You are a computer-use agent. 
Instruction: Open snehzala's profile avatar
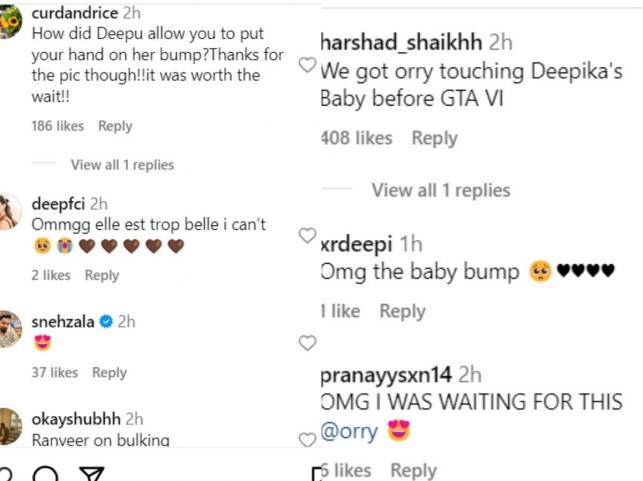tap(10, 329)
